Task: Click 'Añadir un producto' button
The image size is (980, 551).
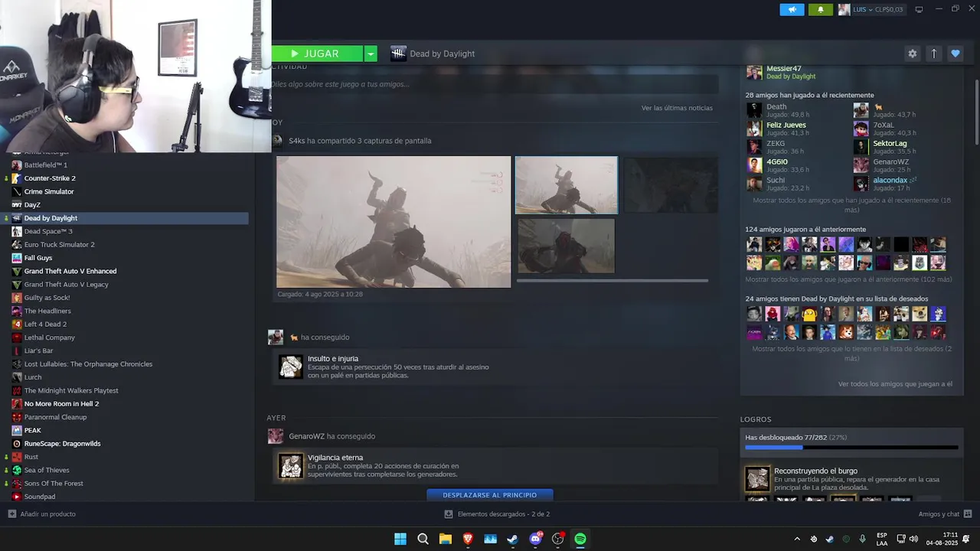Action: tap(42, 514)
